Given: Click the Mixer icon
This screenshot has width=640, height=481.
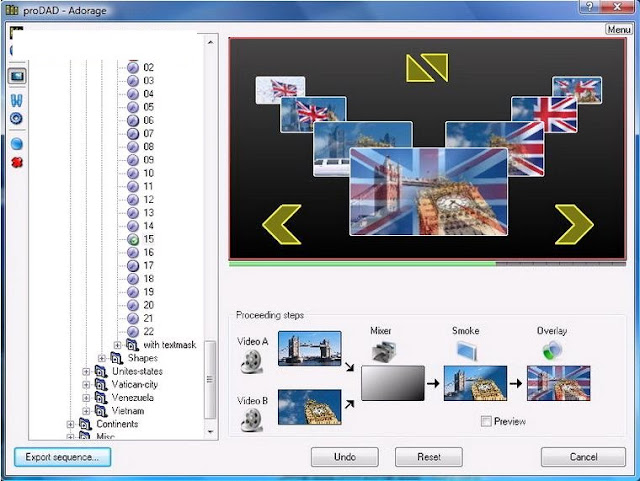Looking at the screenshot, I should coord(384,351).
